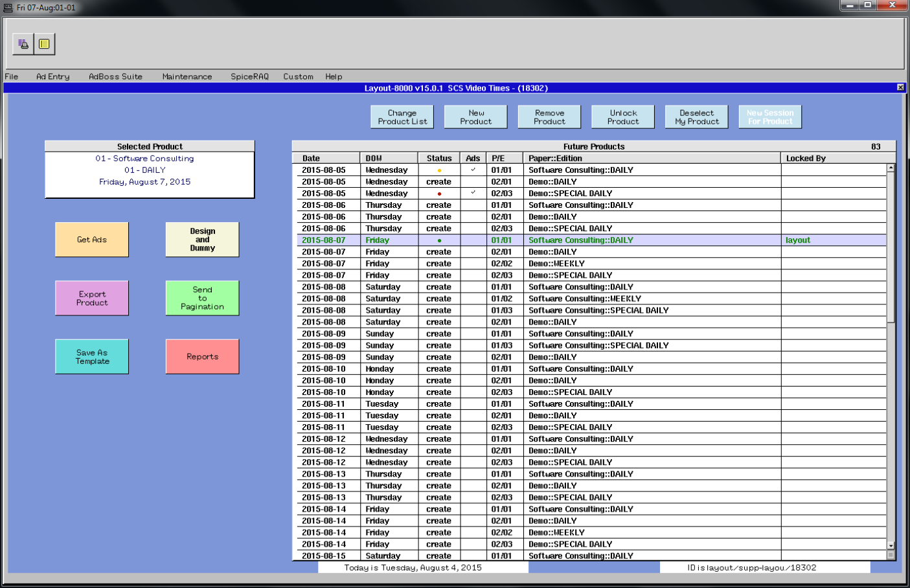Toggle Ads checkmark on Demo::SPECIAL DAILY 2015-08-05
The height and width of the screenshot is (588, 910).
(x=473, y=194)
